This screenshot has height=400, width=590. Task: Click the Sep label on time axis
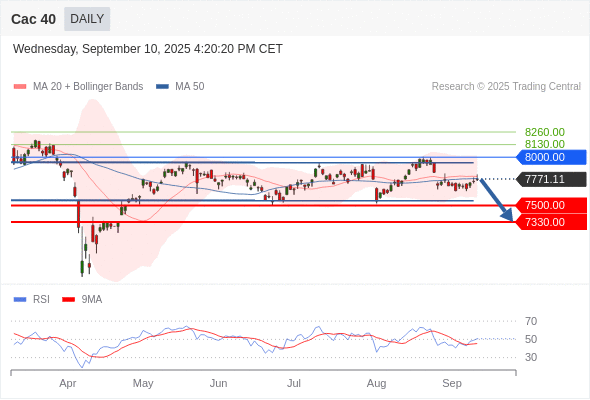pos(452,383)
